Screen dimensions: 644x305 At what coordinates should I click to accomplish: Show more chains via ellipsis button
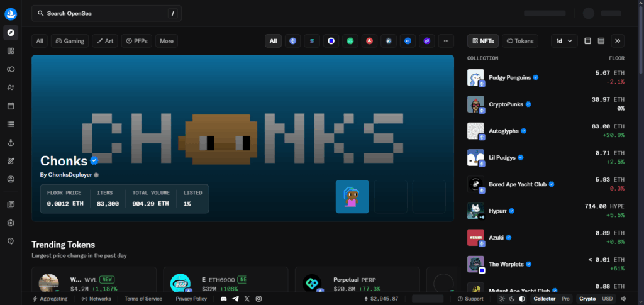coord(446,41)
